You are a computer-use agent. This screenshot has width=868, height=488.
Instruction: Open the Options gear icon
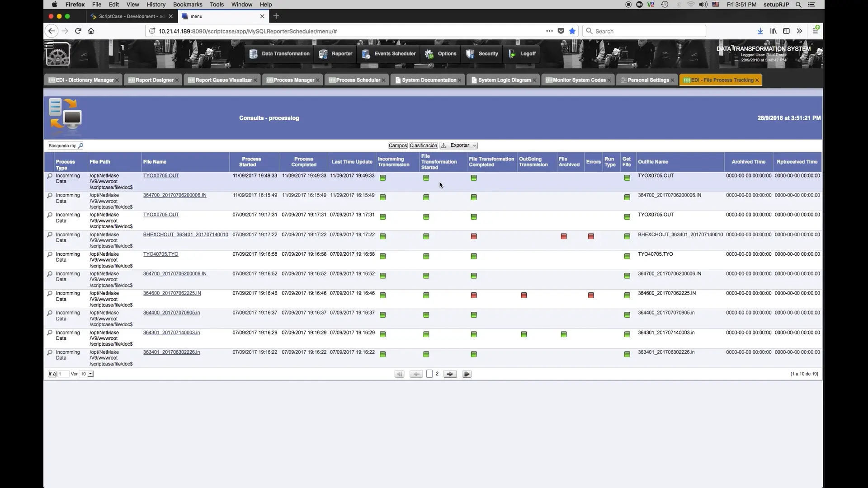point(429,54)
